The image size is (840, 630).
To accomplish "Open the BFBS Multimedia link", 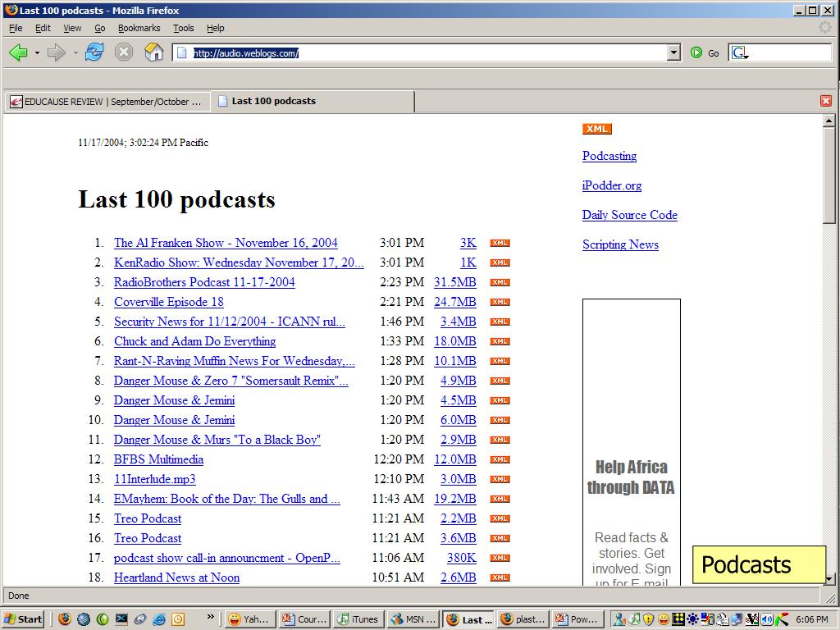I will (158, 459).
